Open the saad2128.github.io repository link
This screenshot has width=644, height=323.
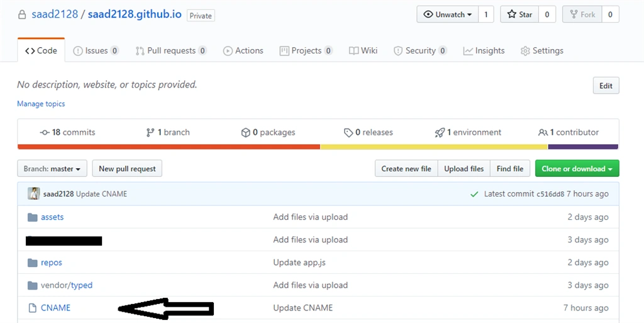tap(135, 14)
